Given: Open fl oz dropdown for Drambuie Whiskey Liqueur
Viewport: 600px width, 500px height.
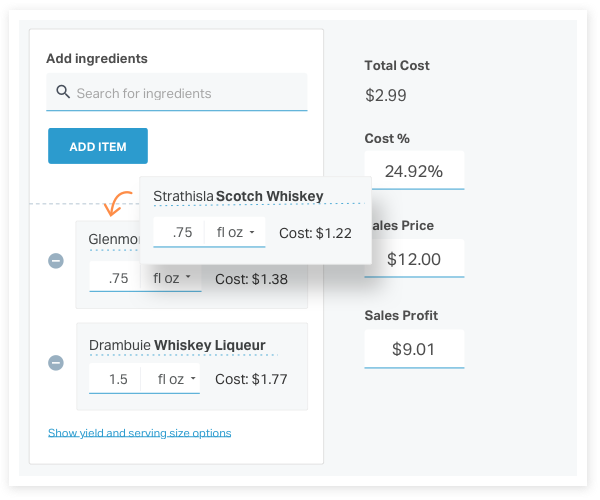Looking at the screenshot, I should [x=171, y=379].
